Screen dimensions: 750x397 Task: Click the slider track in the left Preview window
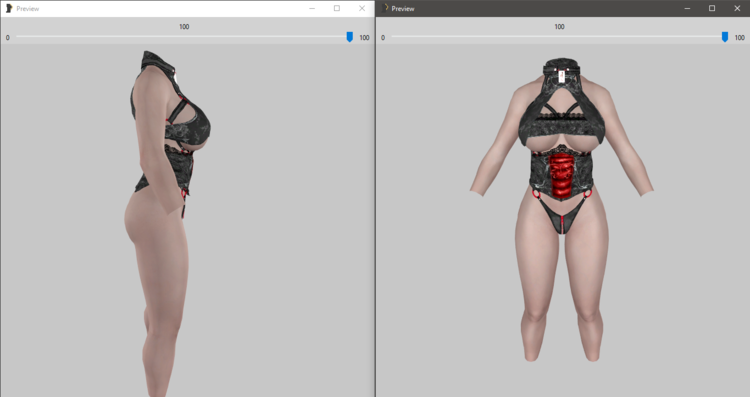pos(184,37)
